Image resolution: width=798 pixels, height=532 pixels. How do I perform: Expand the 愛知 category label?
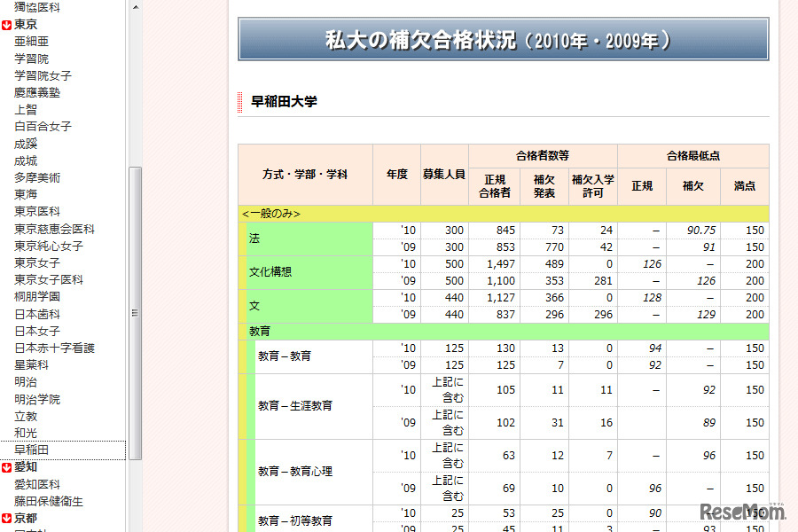click(x=26, y=467)
